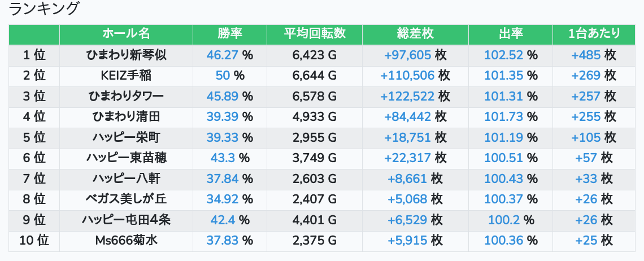Click the 出率 column header
The width and height of the screenshot is (644, 261).
[x=511, y=34]
